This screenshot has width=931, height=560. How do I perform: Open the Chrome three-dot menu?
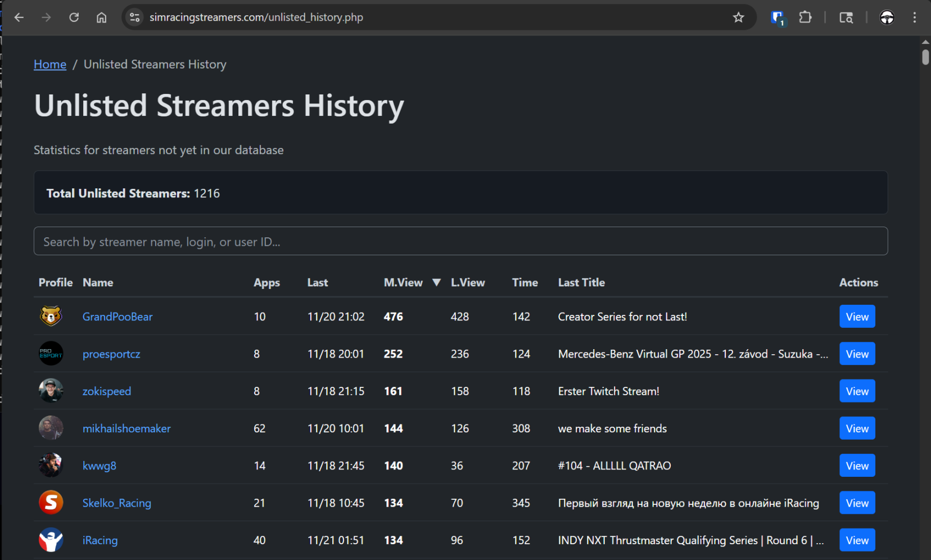pyautogui.click(x=914, y=17)
